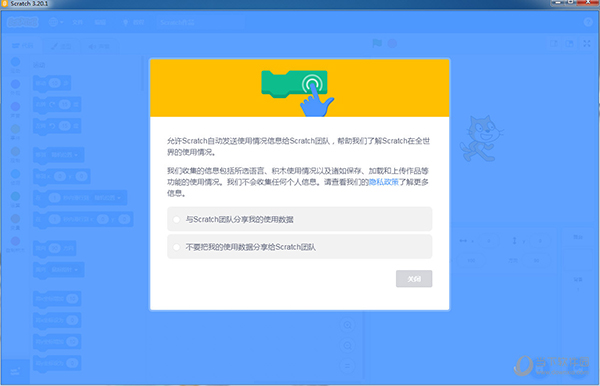This screenshot has height=386, width=600.
Task: Click the green flag to run
Action: click(377, 43)
